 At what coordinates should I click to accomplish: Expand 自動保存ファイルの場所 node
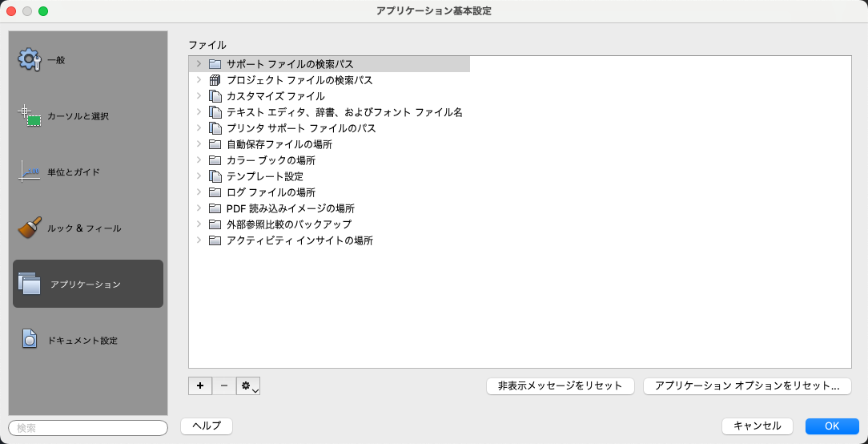(199, 145)
